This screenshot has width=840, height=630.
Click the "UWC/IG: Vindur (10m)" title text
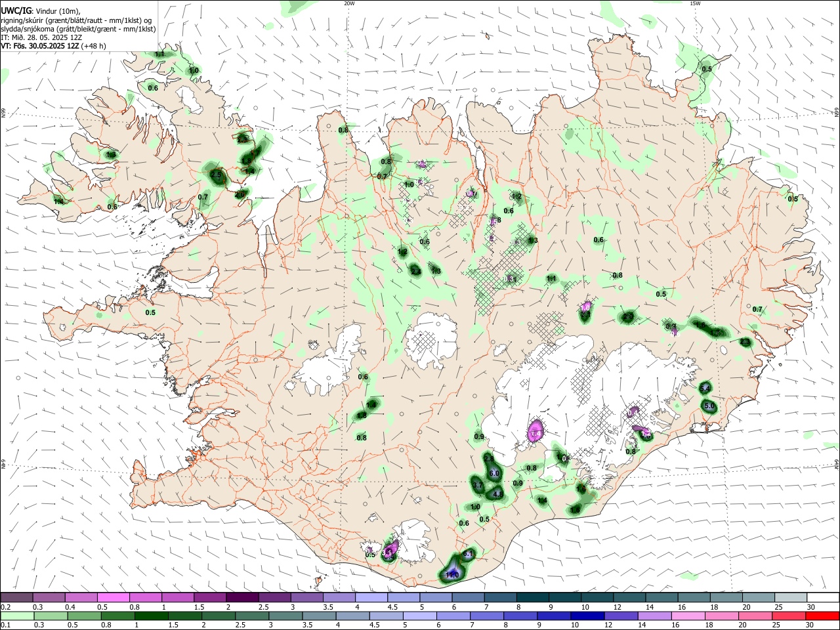(40, 10)
